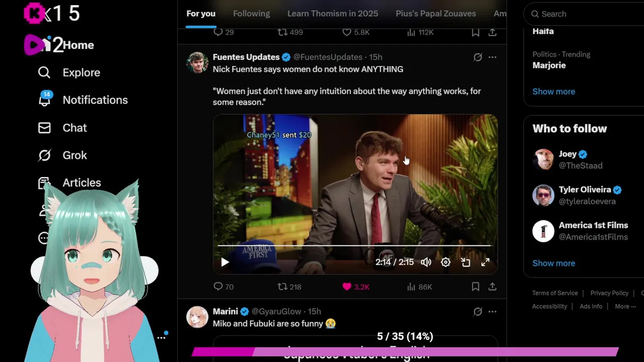The width and height of the screenshot is (644, 362).
Task: Open Notifications bell with 14 badge
Action: (x=45, y=99)
